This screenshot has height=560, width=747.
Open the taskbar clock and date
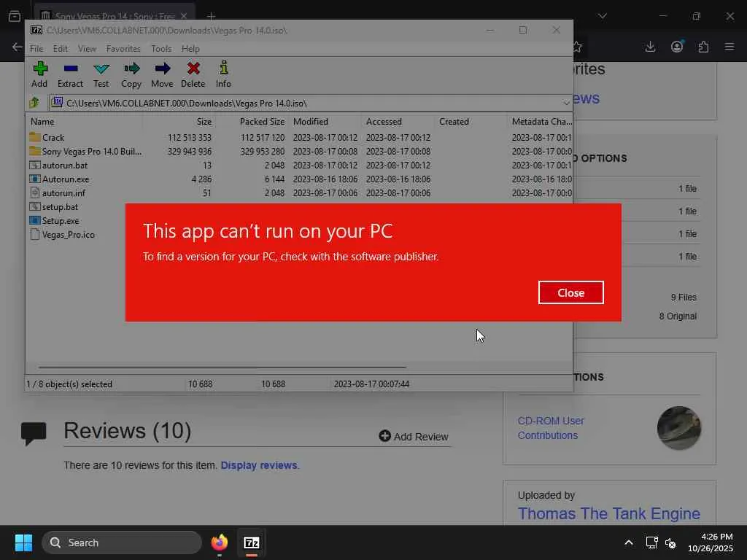pyautogui.click(x=711, y=542)
